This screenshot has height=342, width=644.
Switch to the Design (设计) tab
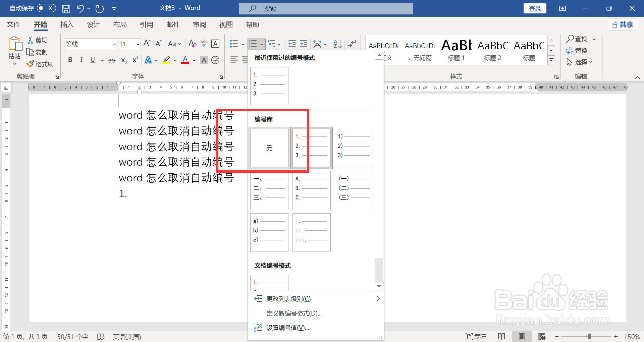pyautogui.click(x=93, y=24)
